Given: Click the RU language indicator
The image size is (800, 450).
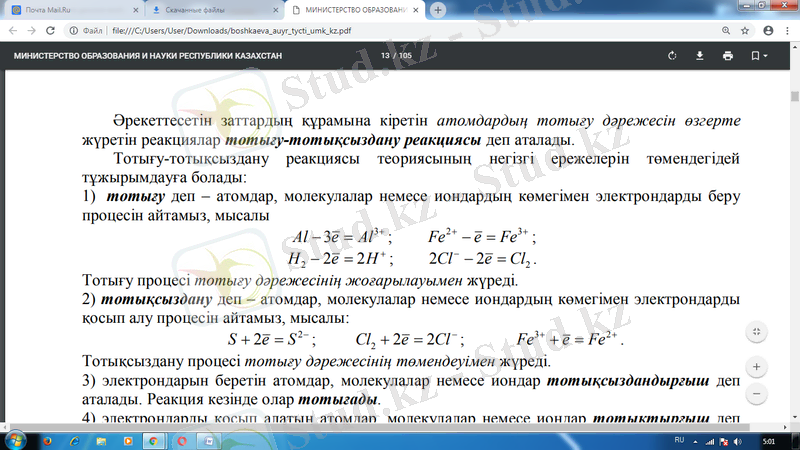Looking at the screenshot, I should coord(679,440).
